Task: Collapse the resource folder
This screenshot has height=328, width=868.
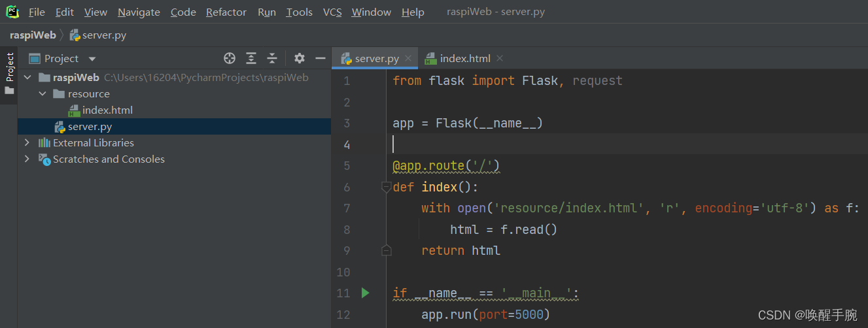Action: (43, 93)
